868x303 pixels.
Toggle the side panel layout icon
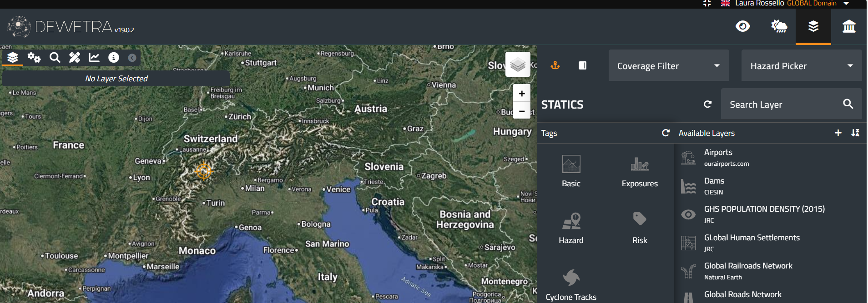pos(582,65)
